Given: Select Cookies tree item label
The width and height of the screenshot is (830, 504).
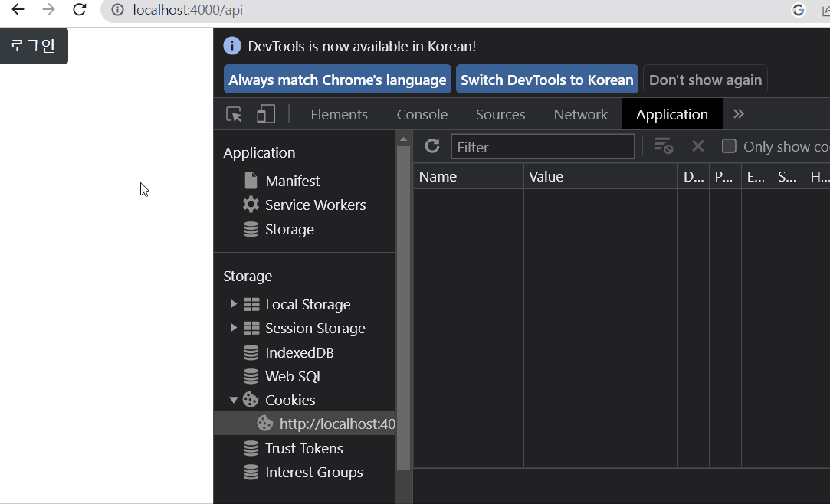Looking at the screenshot, I should tap(290, 400).
